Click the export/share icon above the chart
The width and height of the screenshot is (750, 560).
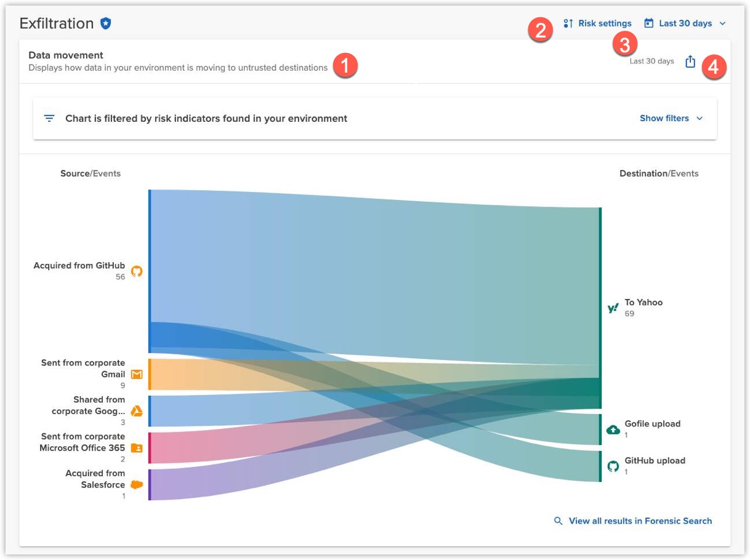[690, 61]
